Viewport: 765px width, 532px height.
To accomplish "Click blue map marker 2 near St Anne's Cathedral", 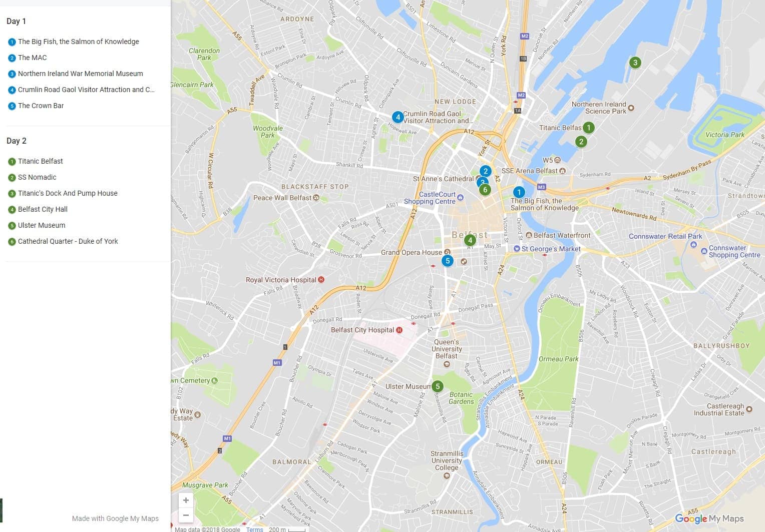I will (x=485, y=171).
